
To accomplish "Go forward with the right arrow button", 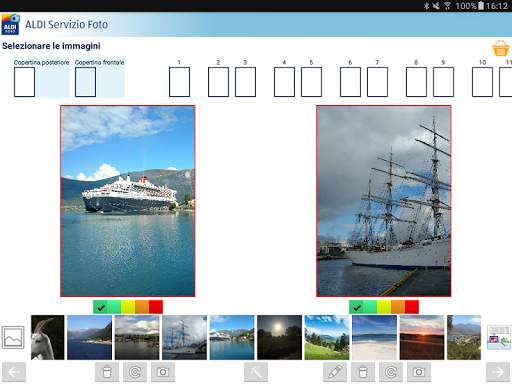I will click(x=498, y=372).
